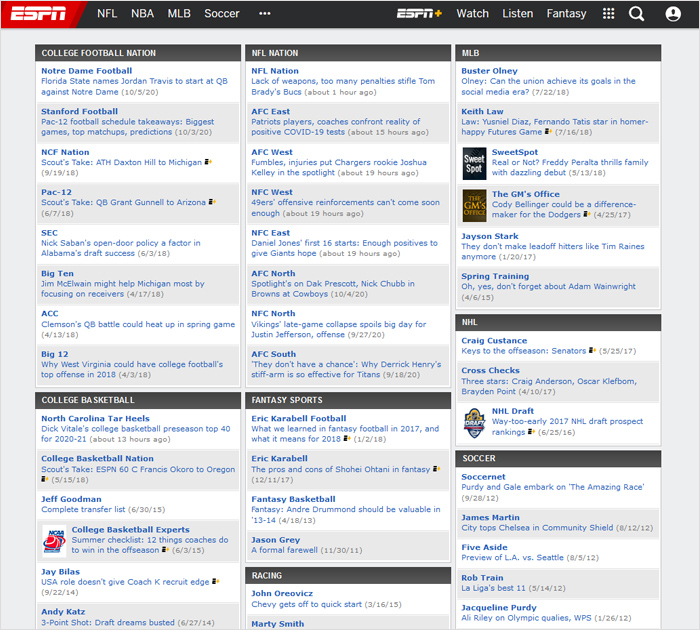Open the Spring Training blog link
This screenshot has width=700, height=630.
pos(495,276)
